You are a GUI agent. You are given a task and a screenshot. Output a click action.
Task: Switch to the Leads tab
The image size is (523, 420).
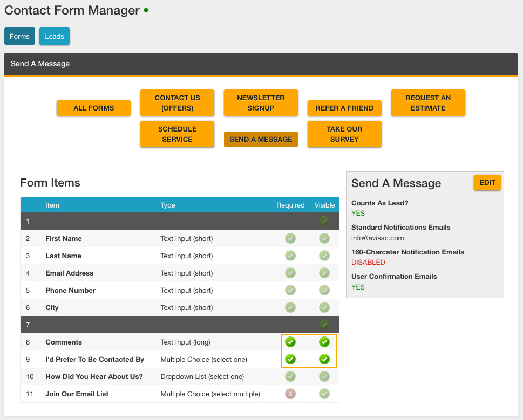pyautogui.click(x=55, y=36)
